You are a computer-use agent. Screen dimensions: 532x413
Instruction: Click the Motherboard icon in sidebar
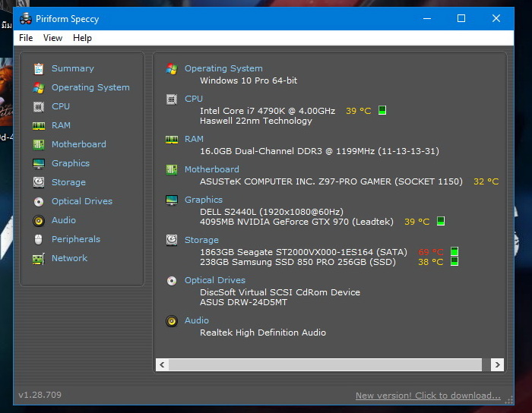tap(38, 144)
